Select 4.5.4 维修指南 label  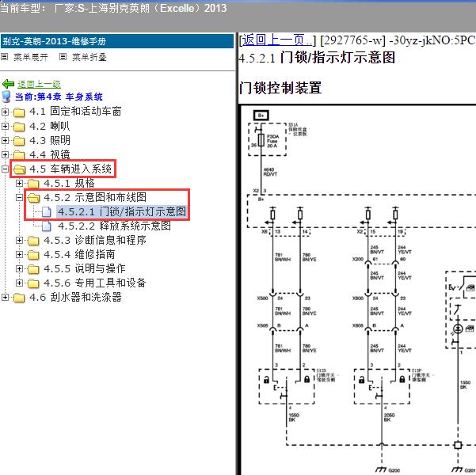click(x=79, y=254)
